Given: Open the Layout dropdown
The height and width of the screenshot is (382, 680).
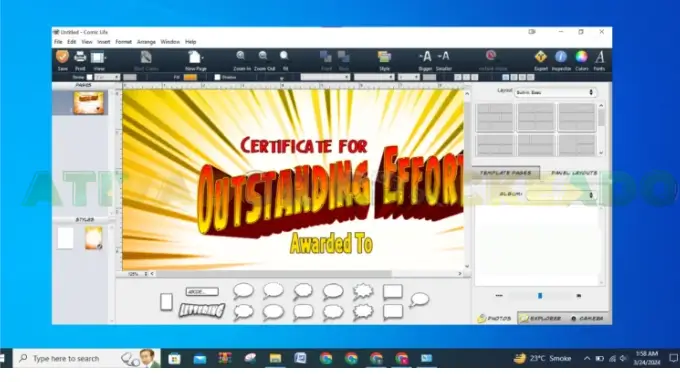Looking at the screenshot, I should pyautogui.click(x=556, y=92).
